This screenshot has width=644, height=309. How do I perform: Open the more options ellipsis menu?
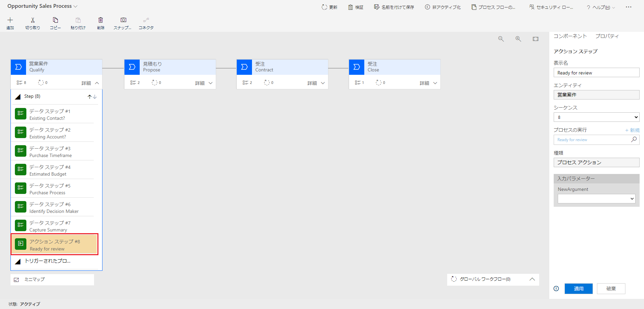(x=628, y=7)
